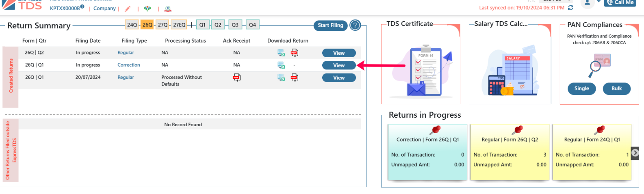Viewport: 644px width, 194px height.
Task: Filter by the Q3 quarter tab
Action: 235,25
